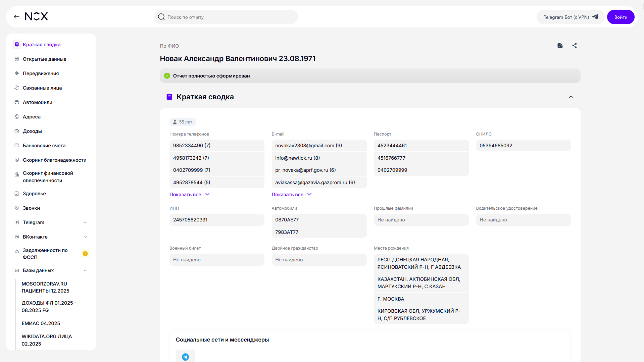The image size is (644, 362).
Task: Show all e-mail addresses
Action: tap(292, 195)
